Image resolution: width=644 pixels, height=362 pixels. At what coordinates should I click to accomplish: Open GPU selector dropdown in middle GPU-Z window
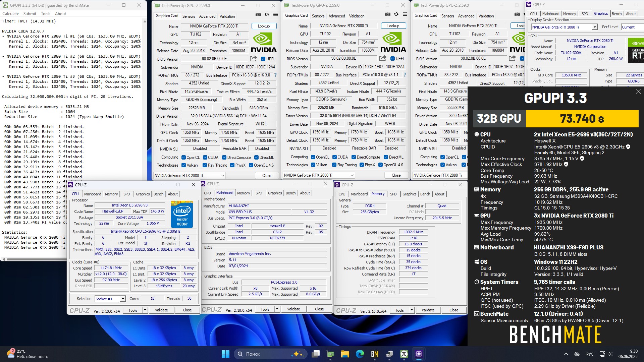(319, 175)
